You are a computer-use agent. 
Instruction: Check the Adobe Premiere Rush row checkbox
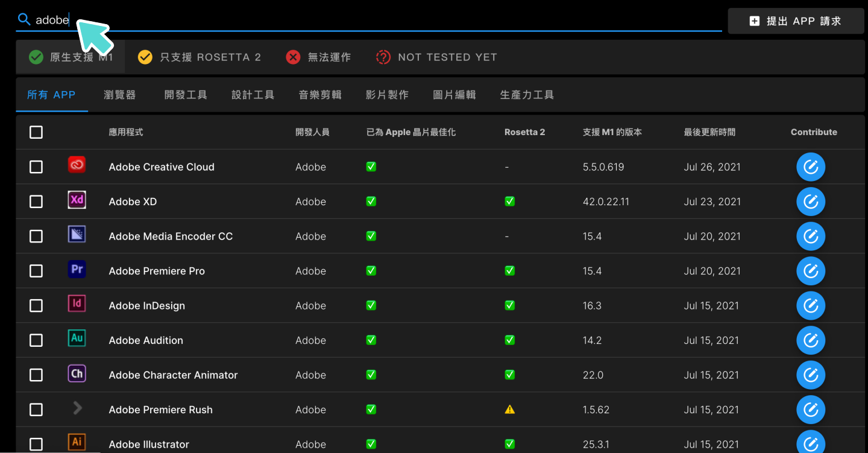36,410
